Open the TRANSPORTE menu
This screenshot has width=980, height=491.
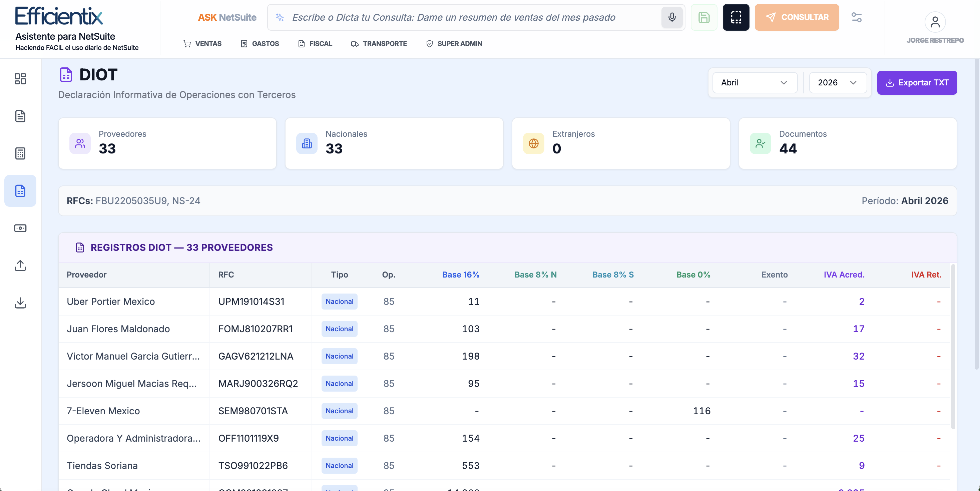(x=379, y=44)
